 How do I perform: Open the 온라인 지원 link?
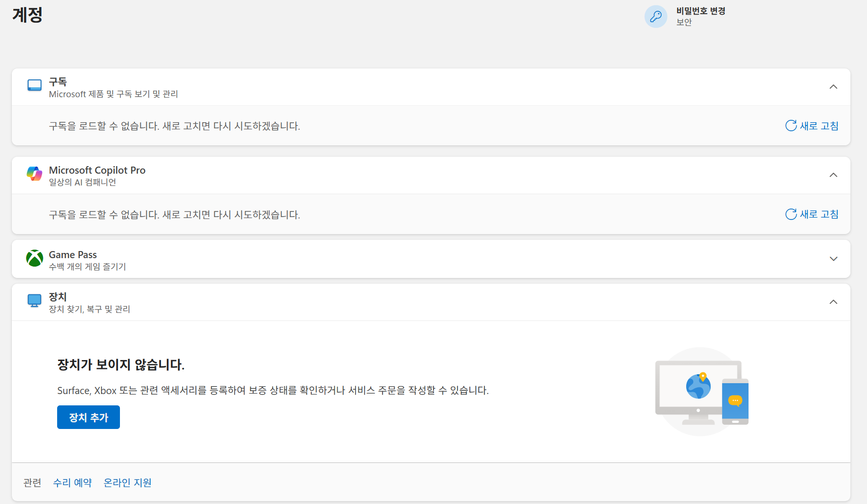[x=127, y=483]
